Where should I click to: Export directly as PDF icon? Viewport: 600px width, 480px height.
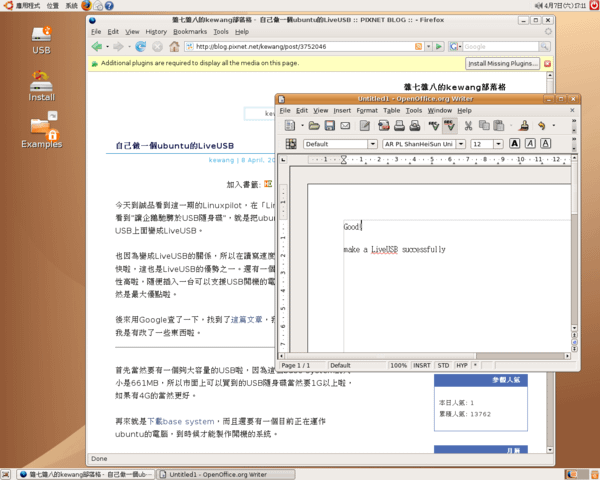[383, 126]
